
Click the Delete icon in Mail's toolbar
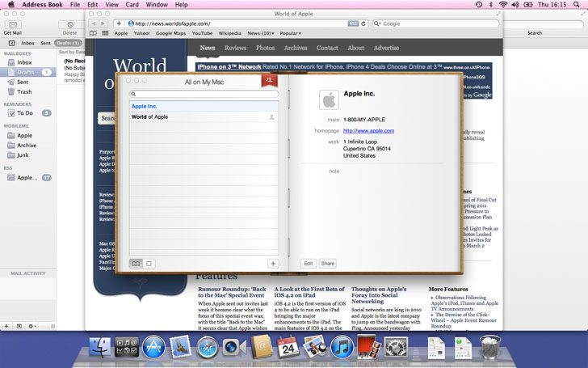70,24
